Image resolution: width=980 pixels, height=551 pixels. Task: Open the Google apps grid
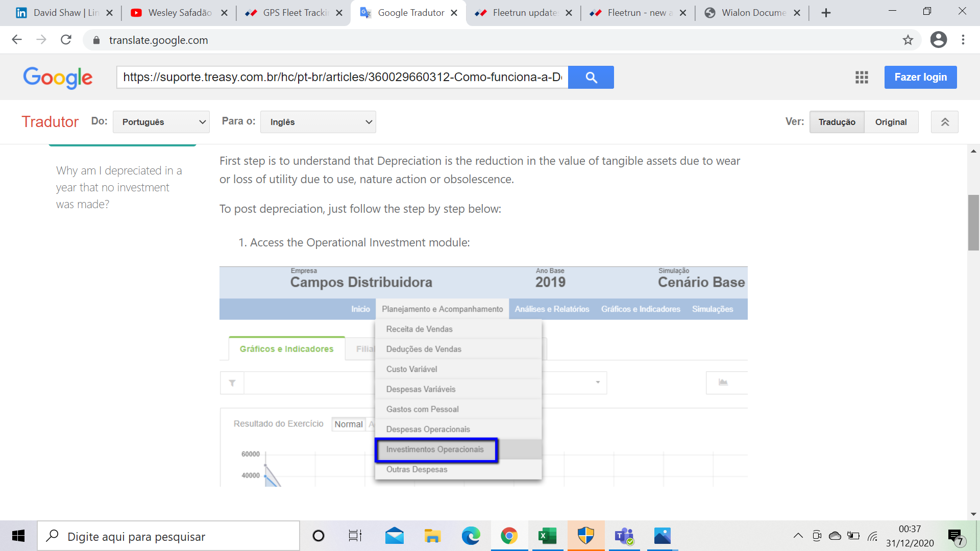[x=862, y=77]
